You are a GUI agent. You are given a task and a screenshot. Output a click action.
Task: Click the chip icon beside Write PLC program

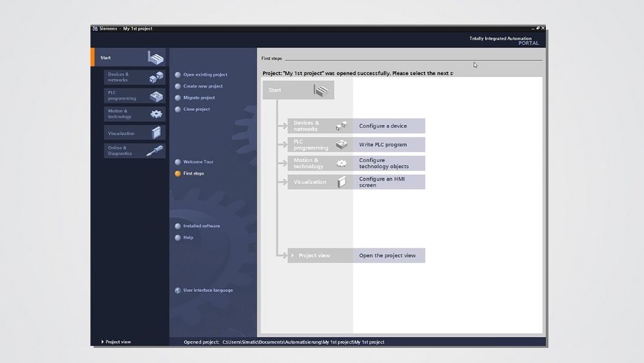341,144
